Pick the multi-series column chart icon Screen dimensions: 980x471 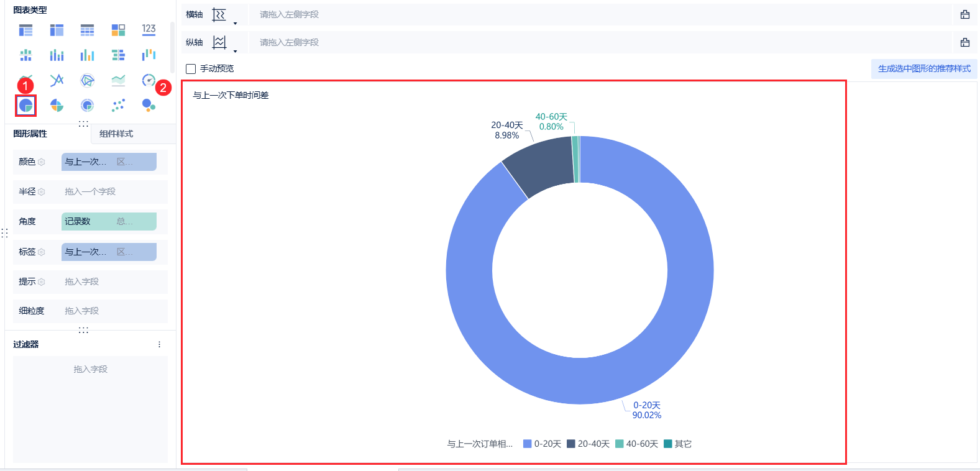coord(87,55)
